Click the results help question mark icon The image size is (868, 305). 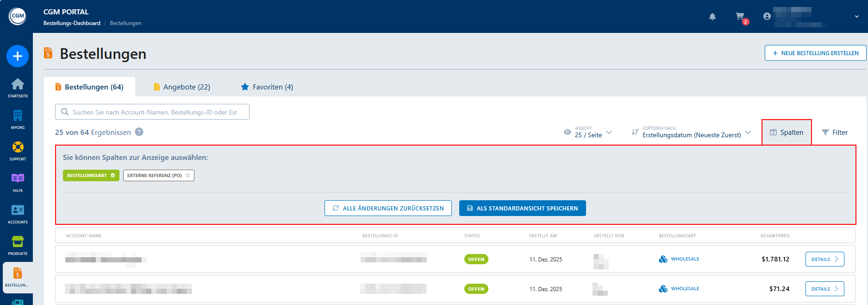coord(139,132)
